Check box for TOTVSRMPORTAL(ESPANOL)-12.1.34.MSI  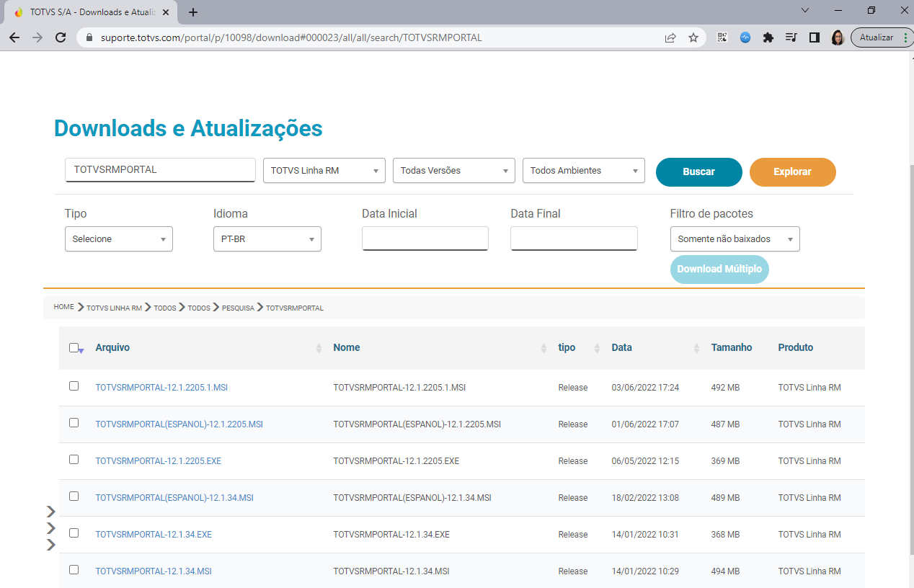coord(74,496)
